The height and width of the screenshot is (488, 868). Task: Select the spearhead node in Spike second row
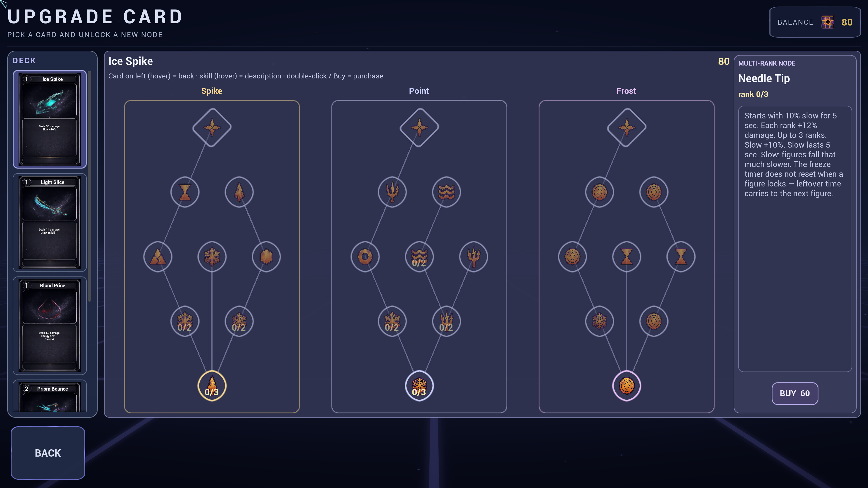click(x=239, y=192)
